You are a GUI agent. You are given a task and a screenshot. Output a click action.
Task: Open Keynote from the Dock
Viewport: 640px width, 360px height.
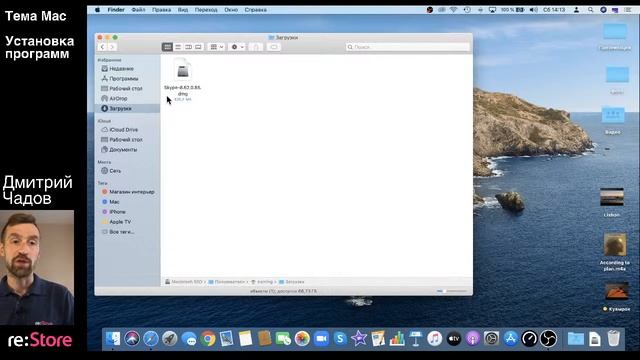tap(416, 339)
